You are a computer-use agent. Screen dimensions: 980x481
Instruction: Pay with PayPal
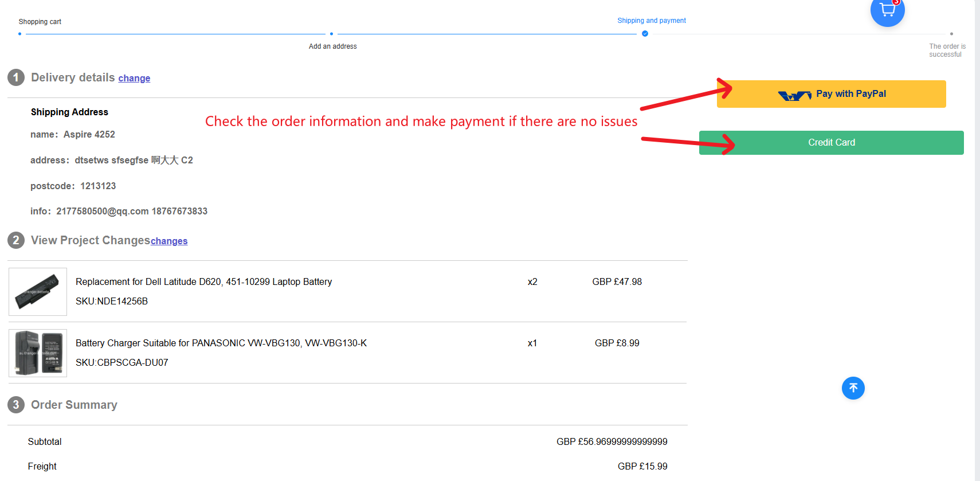tap(831, 94)
